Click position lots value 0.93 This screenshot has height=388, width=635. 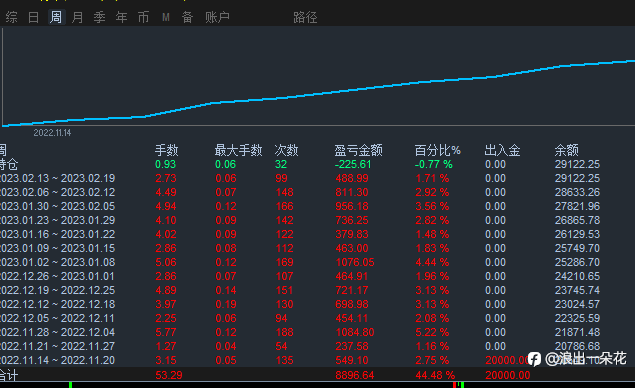pos(166,164)
